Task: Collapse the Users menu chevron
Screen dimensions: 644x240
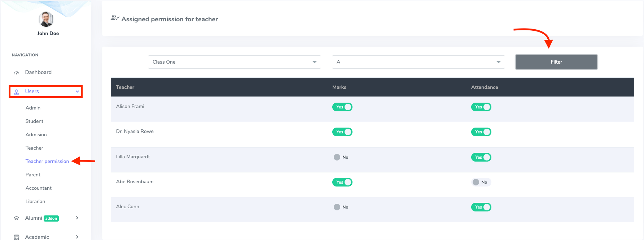Action: 77,91
